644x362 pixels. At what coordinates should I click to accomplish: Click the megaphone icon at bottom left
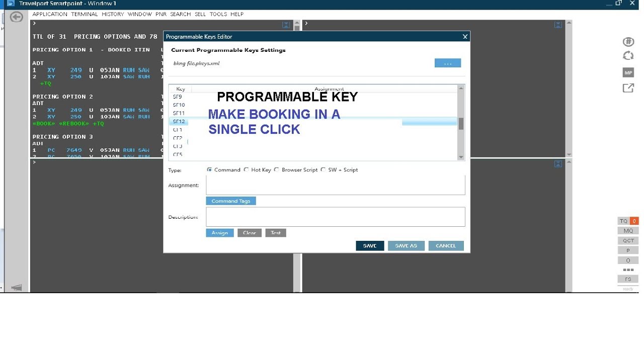click(17, 288)
